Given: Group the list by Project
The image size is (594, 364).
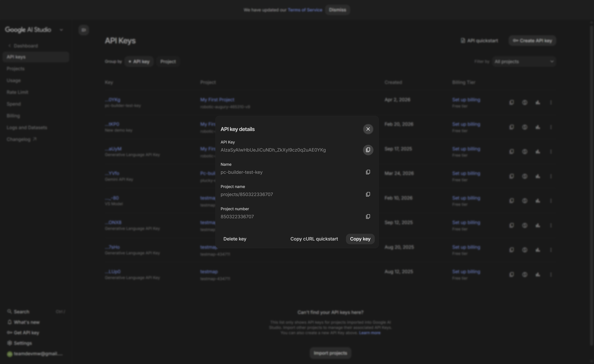Looking at the screenshot, I should (168, 61).
